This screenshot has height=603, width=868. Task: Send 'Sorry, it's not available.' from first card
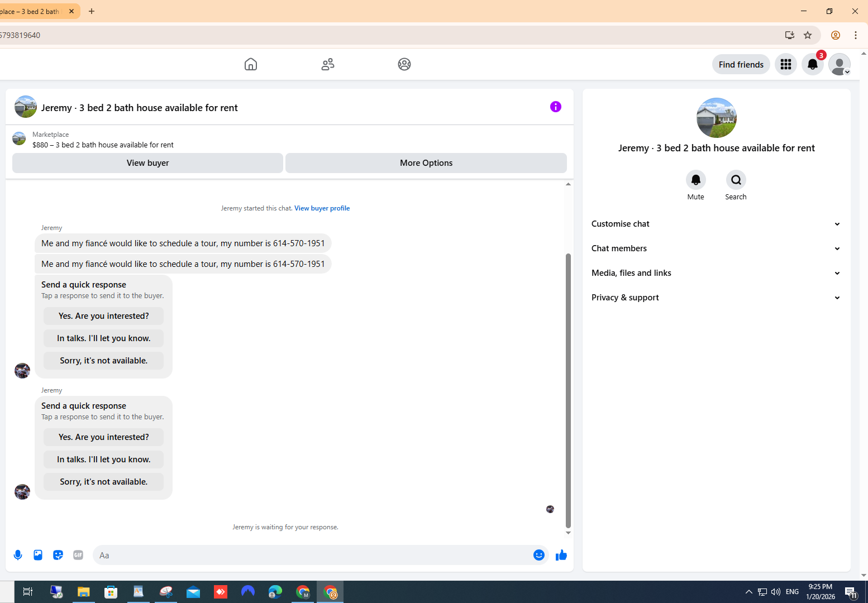coord(104,361)
